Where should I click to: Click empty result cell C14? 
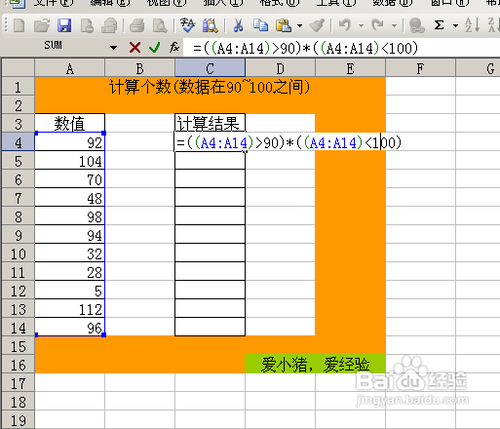pos(210,328)
